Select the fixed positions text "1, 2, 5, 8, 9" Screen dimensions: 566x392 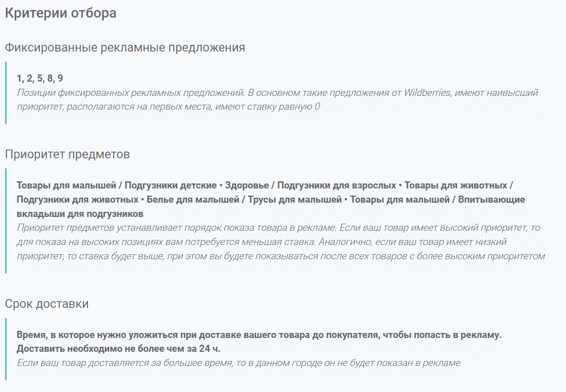(x=40, y=78)
